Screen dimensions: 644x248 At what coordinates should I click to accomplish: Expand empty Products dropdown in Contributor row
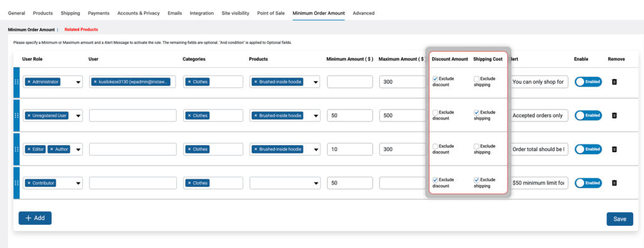316,183
